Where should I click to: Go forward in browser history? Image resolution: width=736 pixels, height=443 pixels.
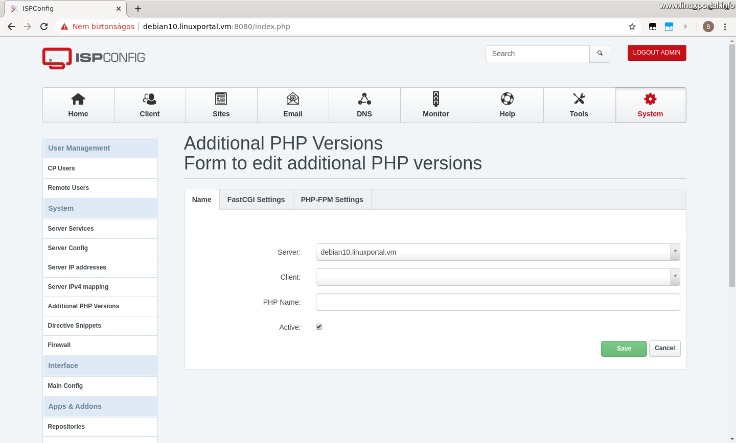coord(28,27)
